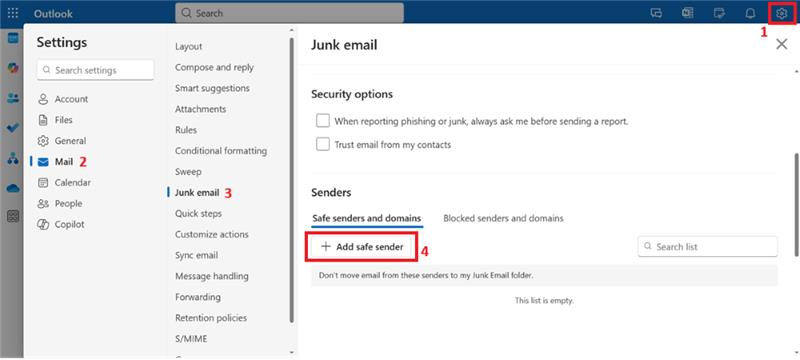Open Forwarding settings
Viewport: 800px width, 360px height.
coord(198,297)
